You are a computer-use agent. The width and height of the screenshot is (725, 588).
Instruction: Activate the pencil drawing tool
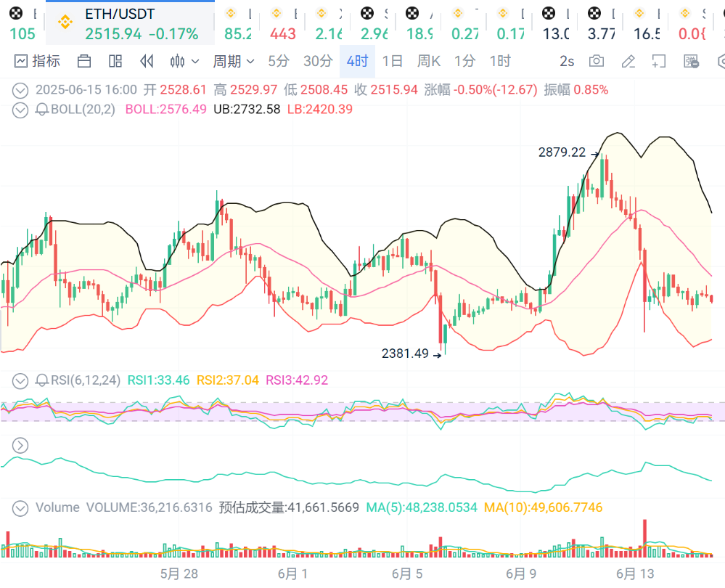(628, 61)
